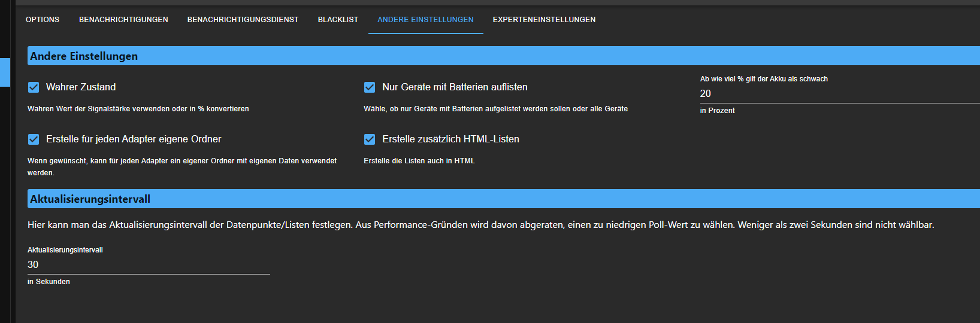This screenshot has height=323, width=980.
Task: Focus the Aktualisierungsintervall seconds field
Action: pos(149,265)
